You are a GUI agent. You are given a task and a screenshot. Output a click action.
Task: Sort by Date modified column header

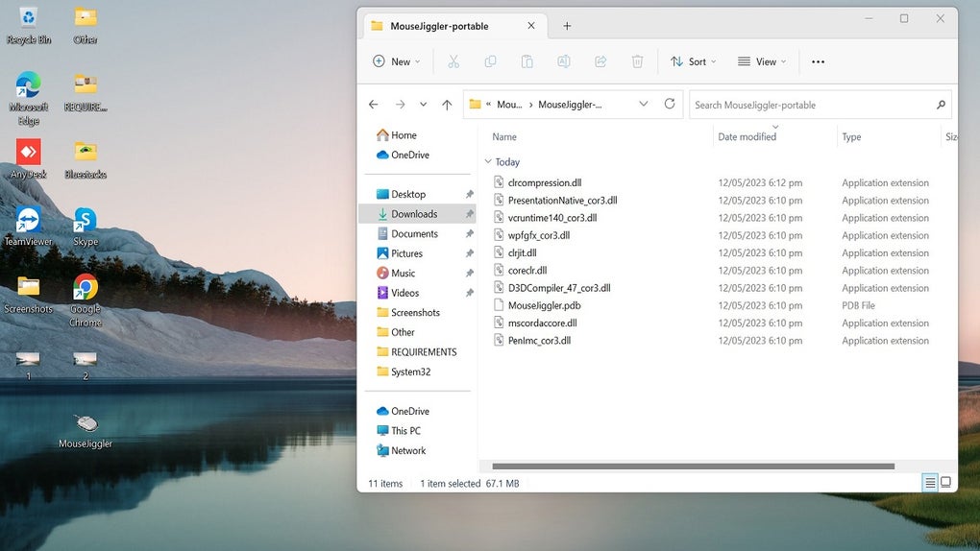click(x=747, y=137)
